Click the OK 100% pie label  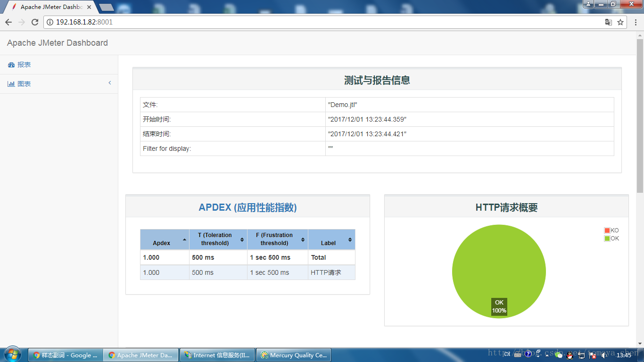(x=499, y=306)
